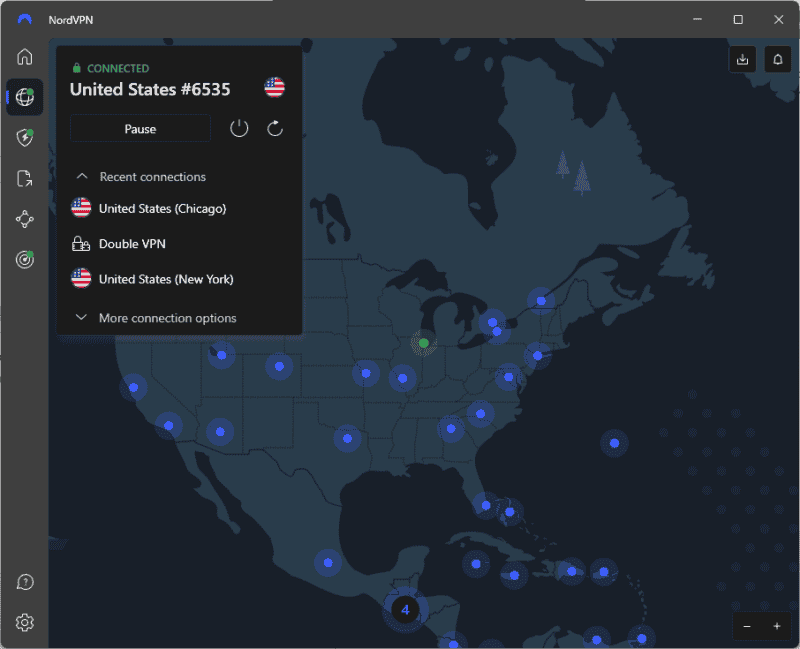Disconnect using the power button icon
This screenshot has width=800, height=649.
click(x=239, y=128)
